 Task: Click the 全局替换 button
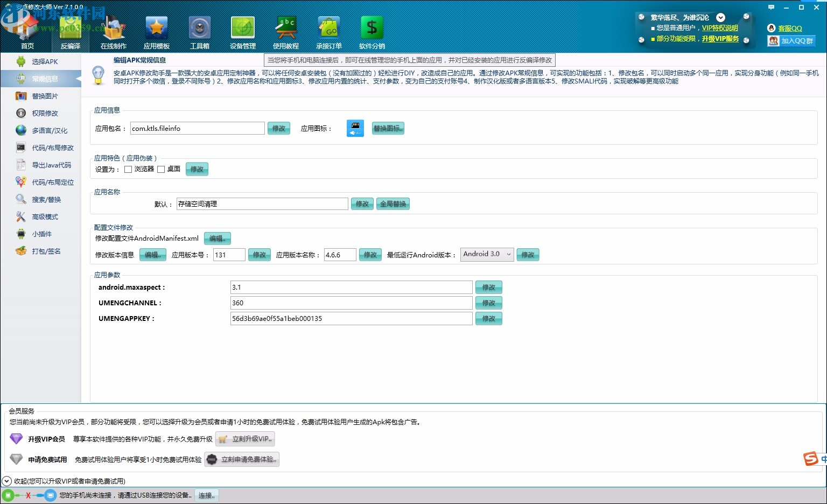coord(393,204)
